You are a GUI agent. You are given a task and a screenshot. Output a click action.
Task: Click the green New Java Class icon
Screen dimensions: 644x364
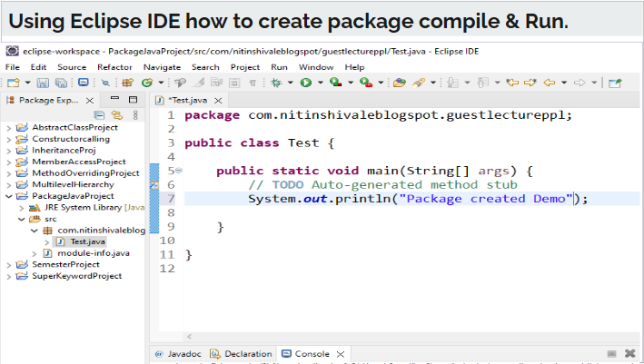point(146,83)
